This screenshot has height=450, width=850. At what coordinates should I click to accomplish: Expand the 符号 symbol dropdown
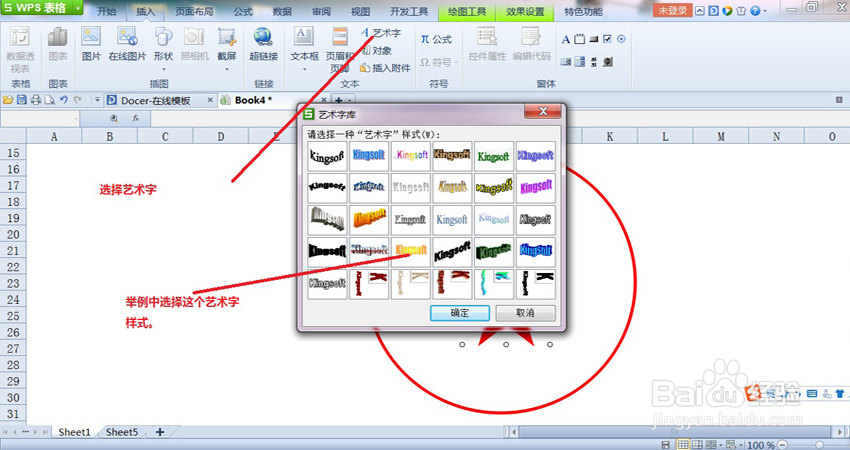[456, 62]
